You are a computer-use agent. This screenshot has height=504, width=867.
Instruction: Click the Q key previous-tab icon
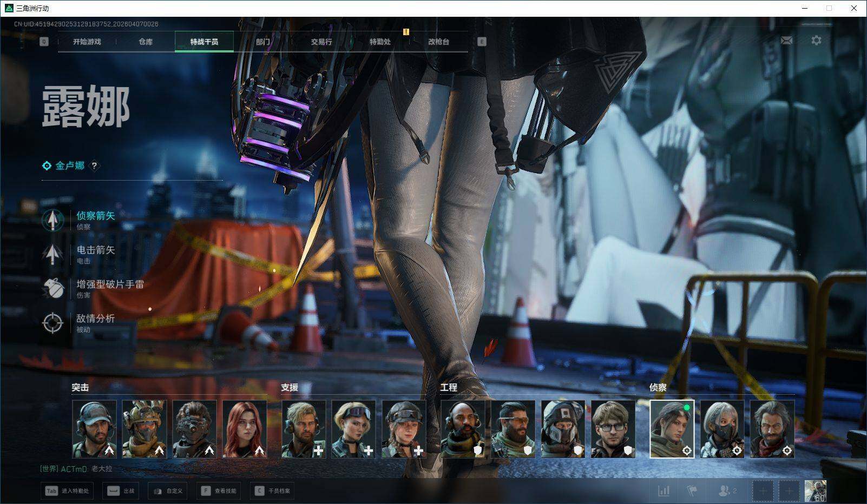pyautogui.click(x=44, y=42)
